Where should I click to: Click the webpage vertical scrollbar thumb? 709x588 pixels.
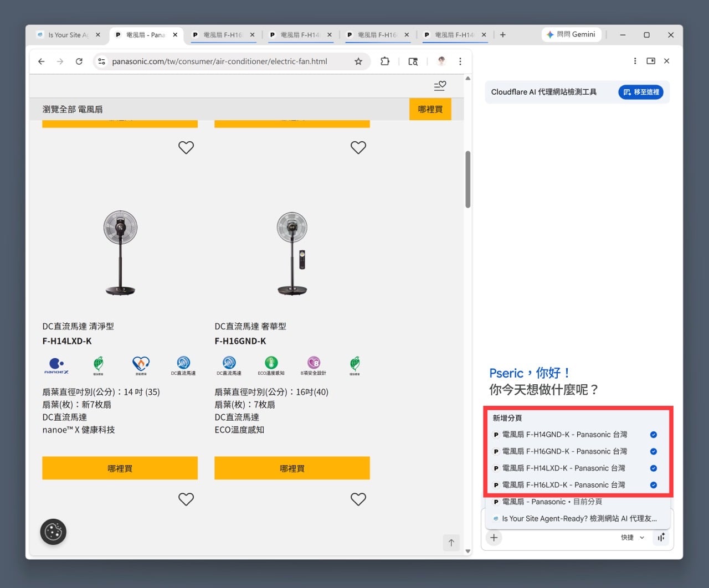tap(468, 180)
